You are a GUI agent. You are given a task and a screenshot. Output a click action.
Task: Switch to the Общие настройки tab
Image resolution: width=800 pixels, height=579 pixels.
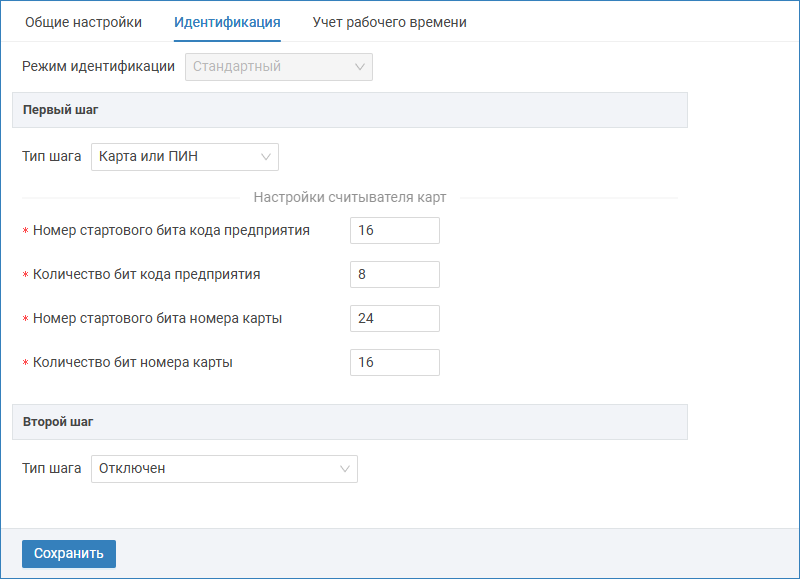(x=83, y=22)
